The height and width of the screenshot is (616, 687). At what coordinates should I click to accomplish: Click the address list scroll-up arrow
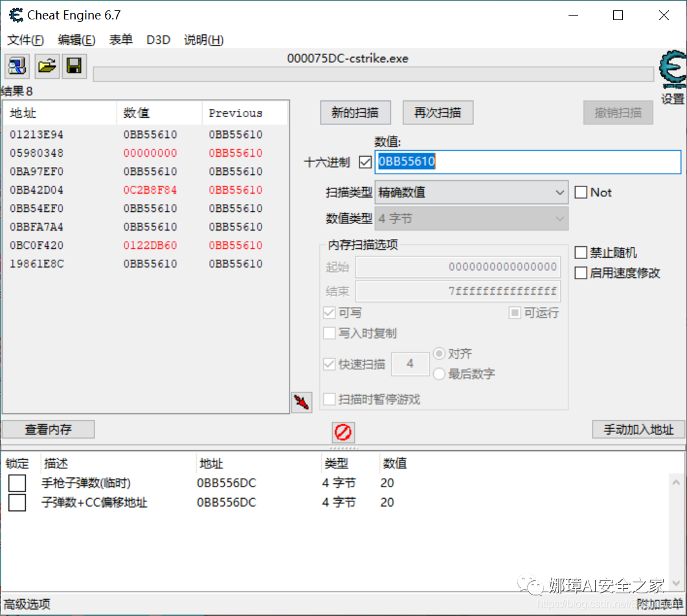click(676, 483)
